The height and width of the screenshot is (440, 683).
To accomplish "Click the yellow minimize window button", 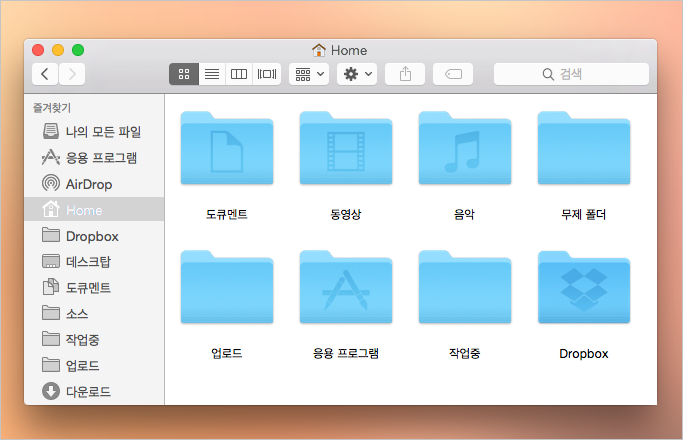I will 58,50.
